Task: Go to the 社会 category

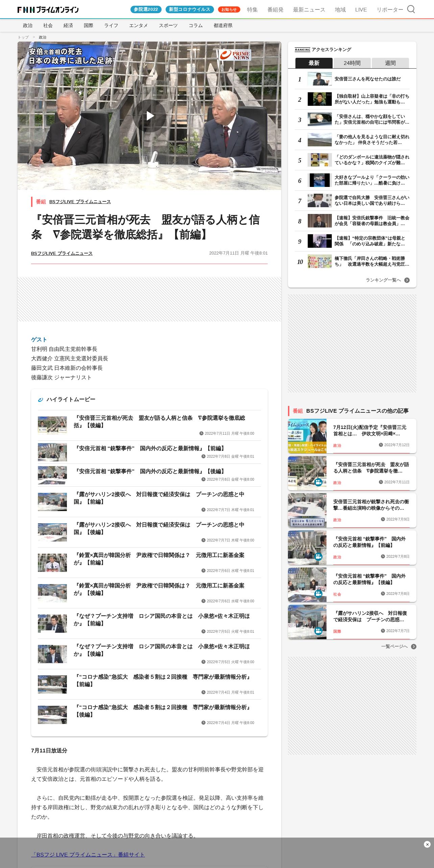Action: pyautogui.click(x=48, y=25)
